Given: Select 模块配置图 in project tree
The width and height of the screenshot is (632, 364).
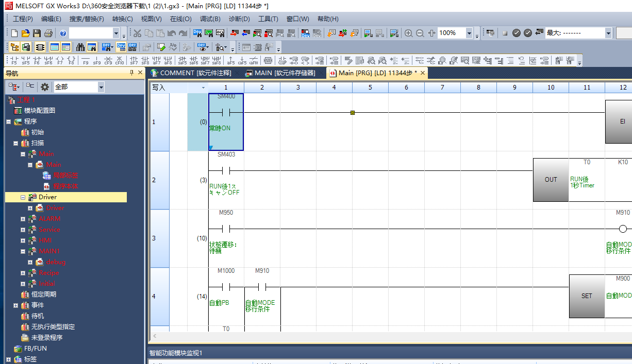Looking at the screenshot, I should [x=39, y=111].
